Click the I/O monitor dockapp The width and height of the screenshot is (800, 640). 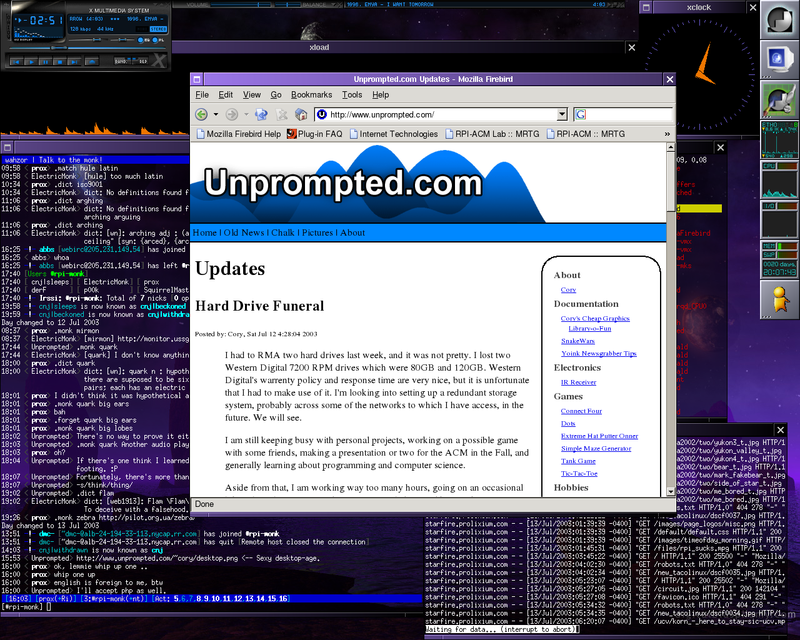pyautogui.click(x=780, y=218)
